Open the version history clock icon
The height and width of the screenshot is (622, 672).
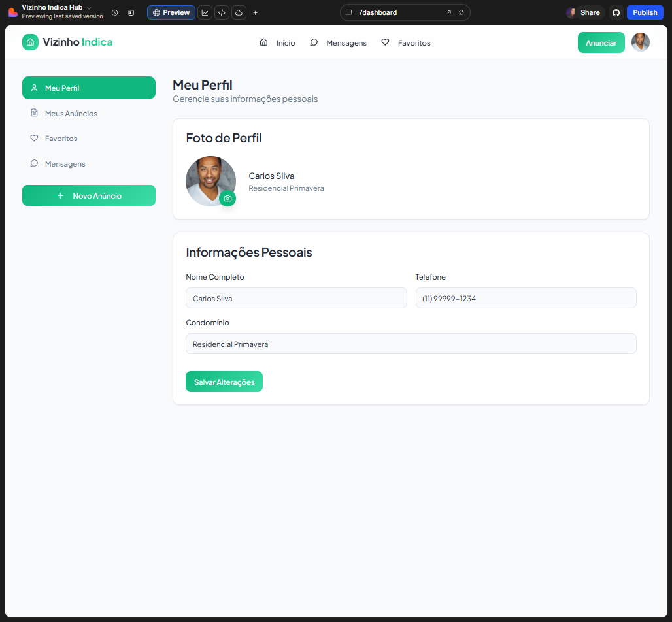point(115,12)
